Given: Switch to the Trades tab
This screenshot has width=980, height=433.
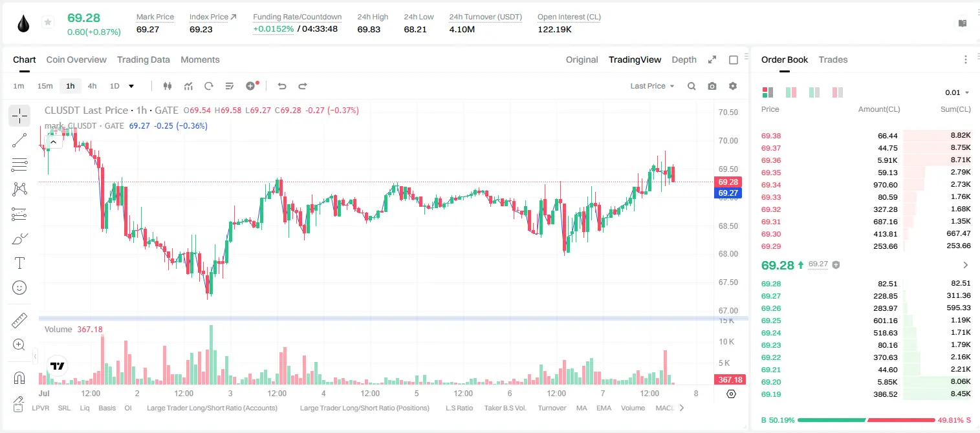Looking at the screenshot, I should (833, 59).
